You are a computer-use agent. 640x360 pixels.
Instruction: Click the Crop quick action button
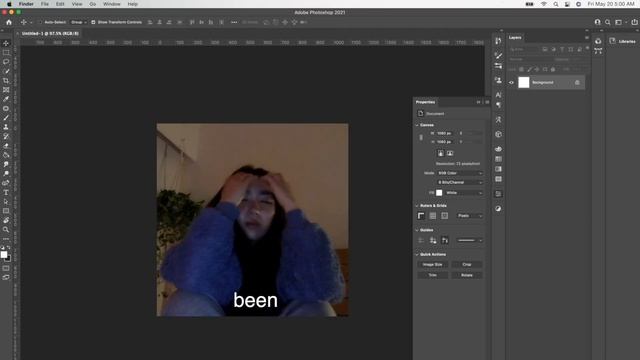[467, 264]
